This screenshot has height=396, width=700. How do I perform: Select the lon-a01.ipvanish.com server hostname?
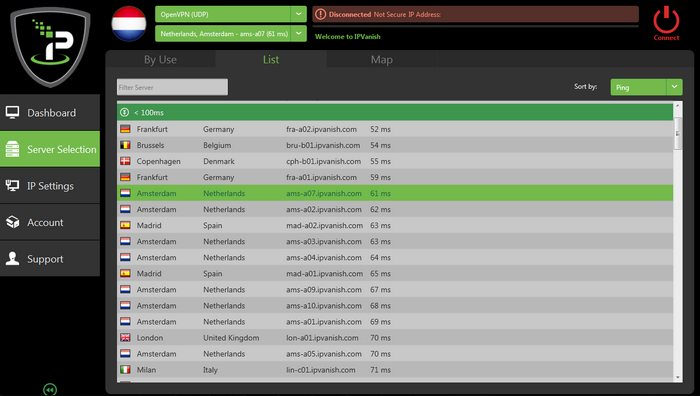[322, 338]
